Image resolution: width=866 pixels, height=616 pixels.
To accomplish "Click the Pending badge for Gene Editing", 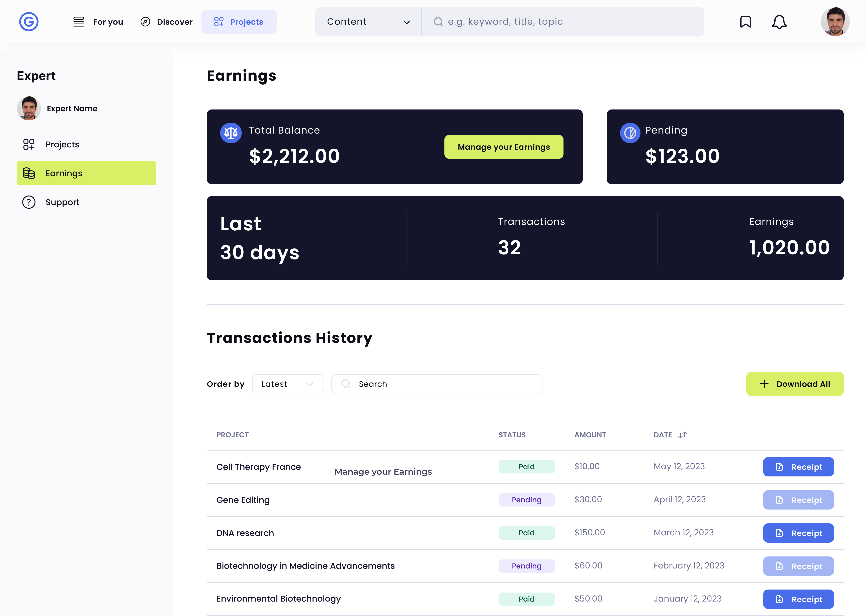I will [527, 499].
